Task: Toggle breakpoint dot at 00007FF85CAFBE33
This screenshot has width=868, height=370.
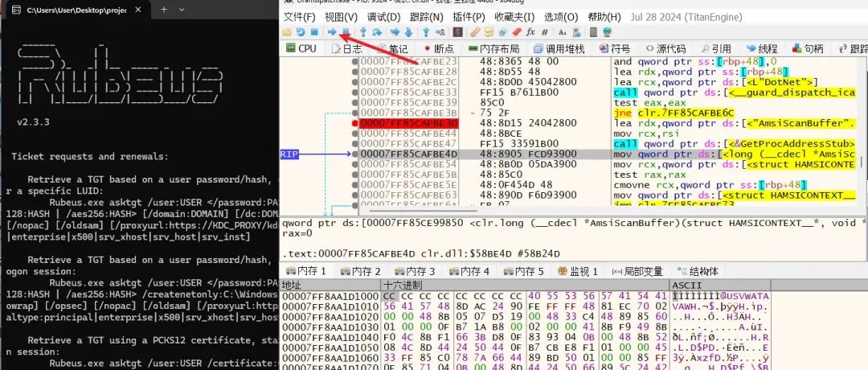Action: pyautogui.click(x=355, y=92)
